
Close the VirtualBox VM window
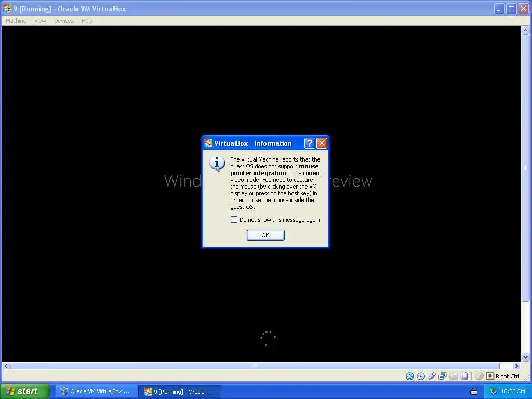[524, 8]
